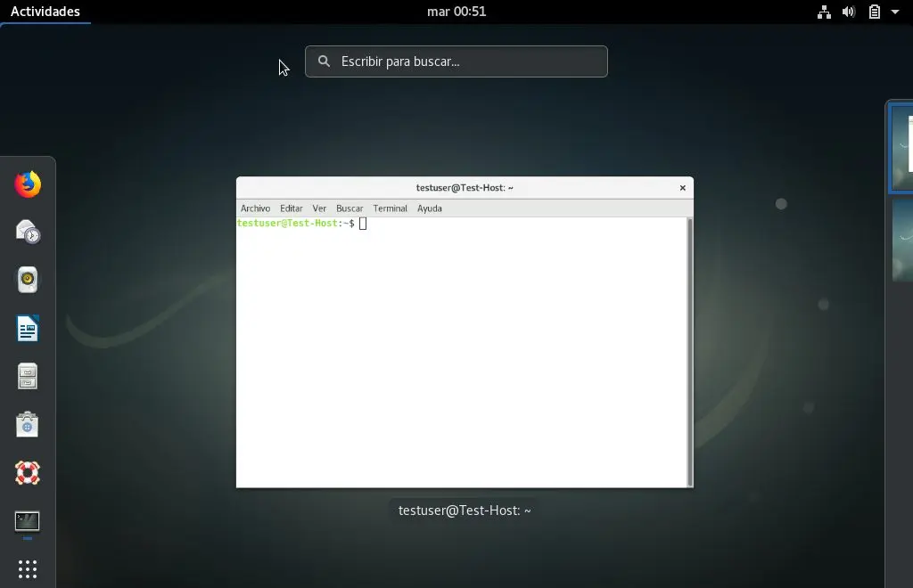Click the clock showing mar 00:51

[456, 12]
